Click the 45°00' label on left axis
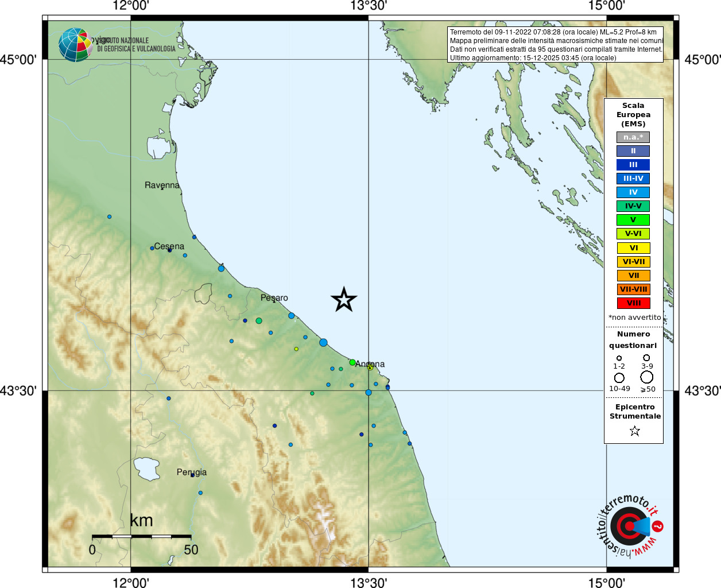The image size is (721, 588). (x=18, y=60)
